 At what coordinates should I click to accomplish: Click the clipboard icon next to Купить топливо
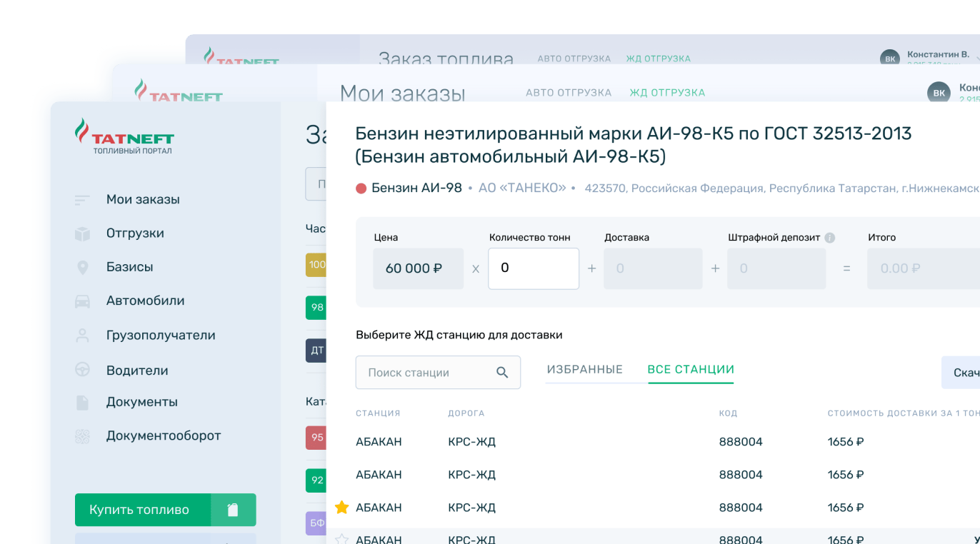[x=233, y=510]
